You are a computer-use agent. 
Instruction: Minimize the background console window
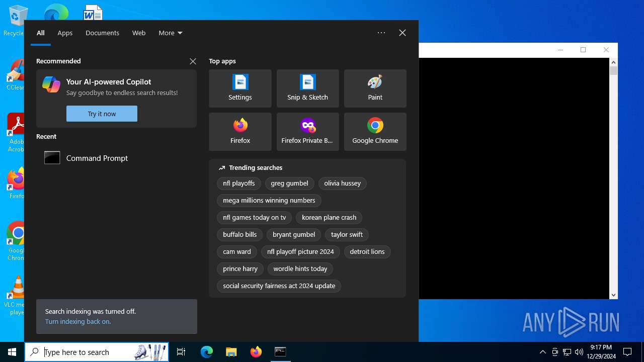pyautogui.click(x=560, y=50)
